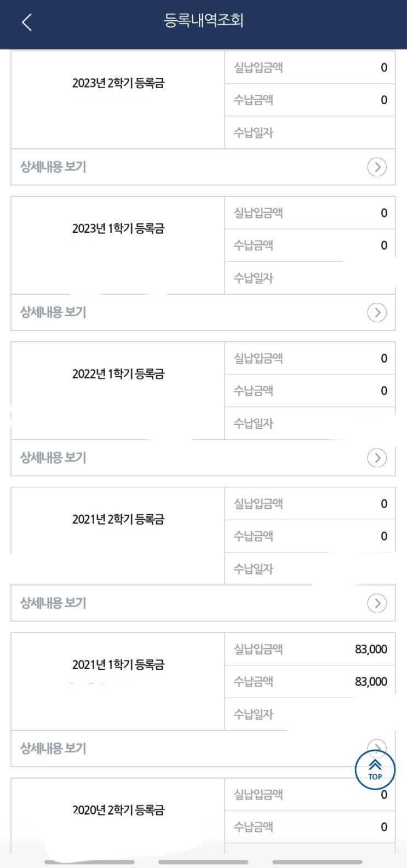This screenshot has height=868, width=407.
Task: Open details arrow for 2022년 1학기 등록금
Action: tap(377, 458)
